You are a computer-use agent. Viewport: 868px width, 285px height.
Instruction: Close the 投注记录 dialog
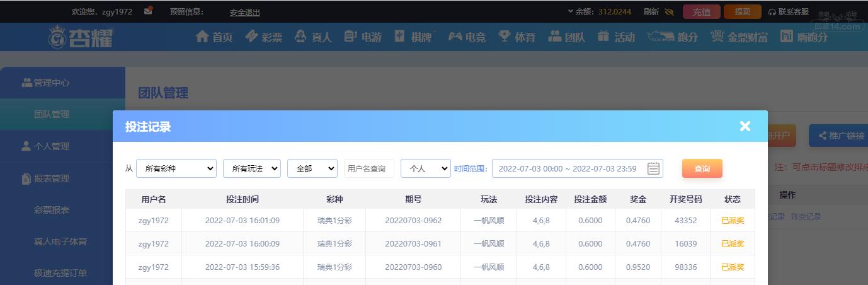745,126
